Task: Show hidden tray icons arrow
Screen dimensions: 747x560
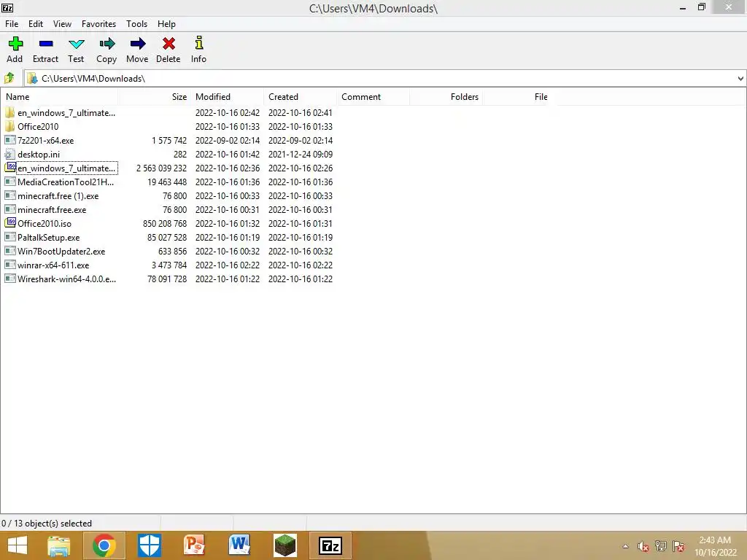Action: tap(625, 547)
